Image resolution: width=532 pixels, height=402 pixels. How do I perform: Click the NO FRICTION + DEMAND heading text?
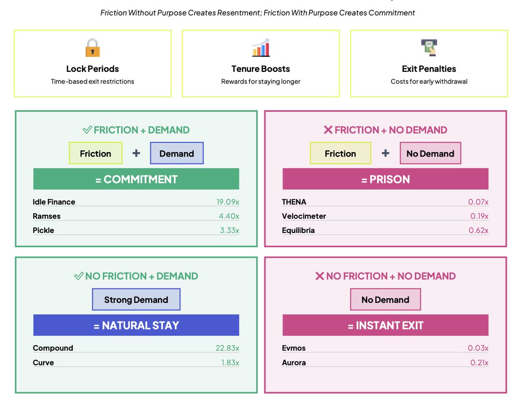point(142,276)
